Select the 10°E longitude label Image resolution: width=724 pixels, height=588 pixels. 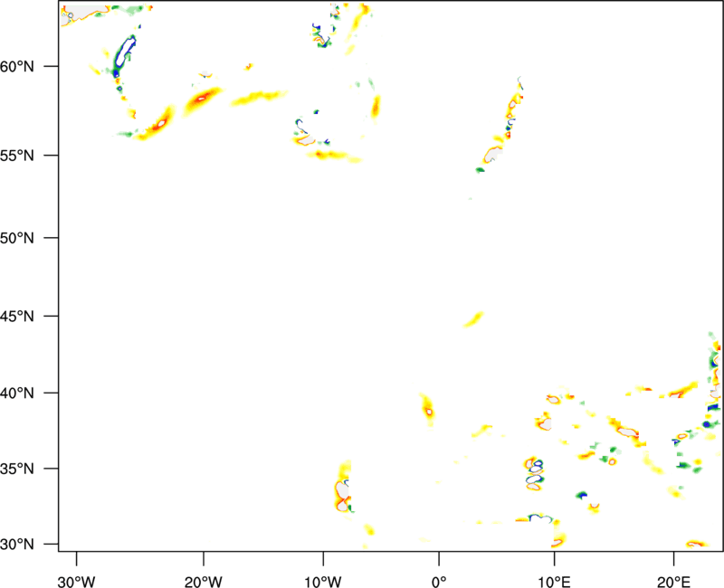pos(554,582)
